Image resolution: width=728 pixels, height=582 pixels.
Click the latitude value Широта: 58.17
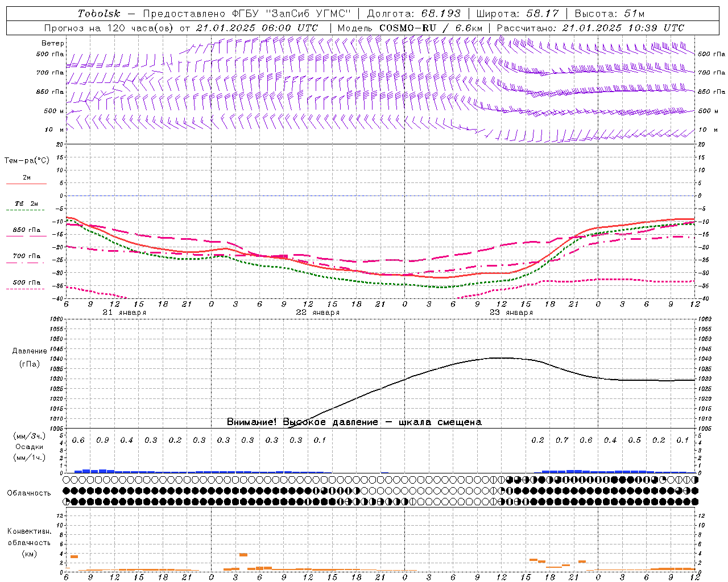(x=518, y=14)
